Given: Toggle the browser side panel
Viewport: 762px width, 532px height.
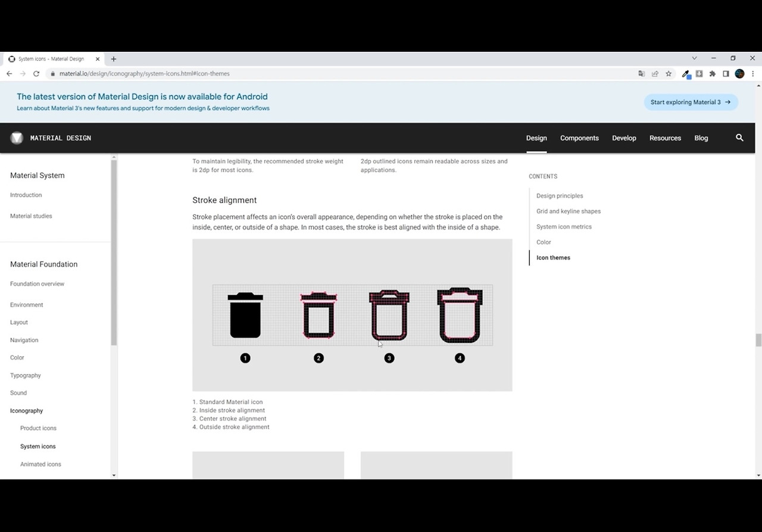Looking at the screenshot, I should tap(726, 74).
